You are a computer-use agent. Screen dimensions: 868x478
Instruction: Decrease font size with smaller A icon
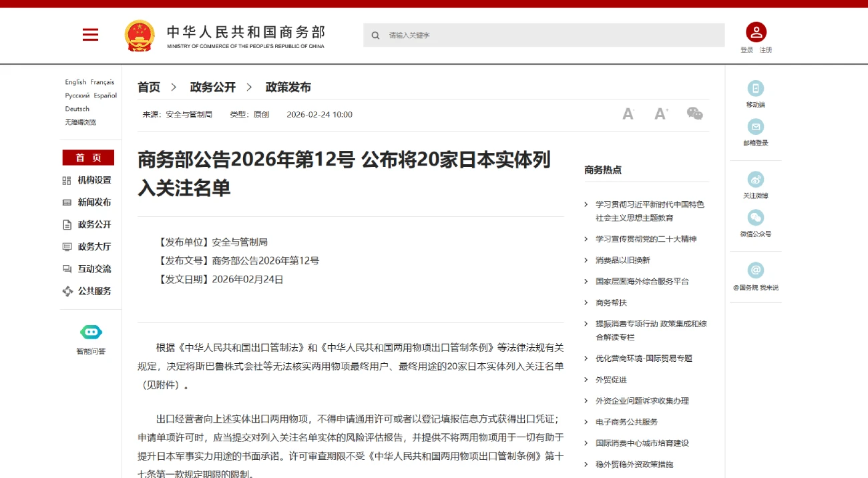pos(628,114)
